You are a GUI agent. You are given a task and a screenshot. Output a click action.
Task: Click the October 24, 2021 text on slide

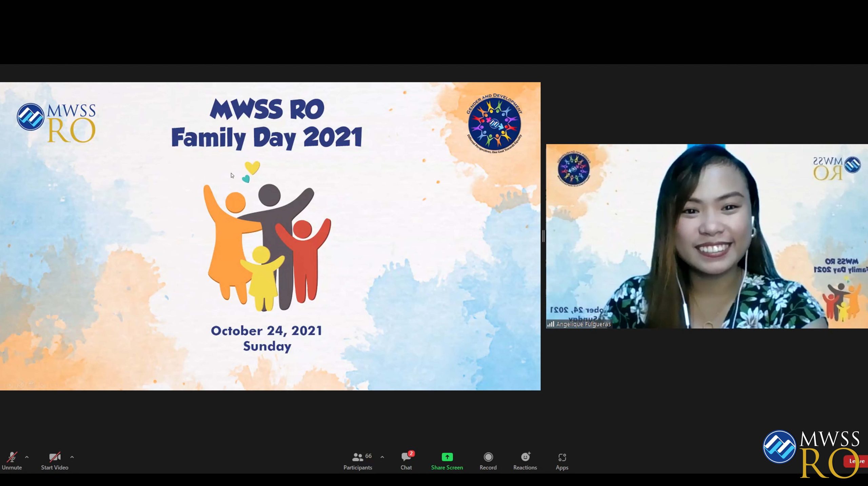tap(267, 331)
